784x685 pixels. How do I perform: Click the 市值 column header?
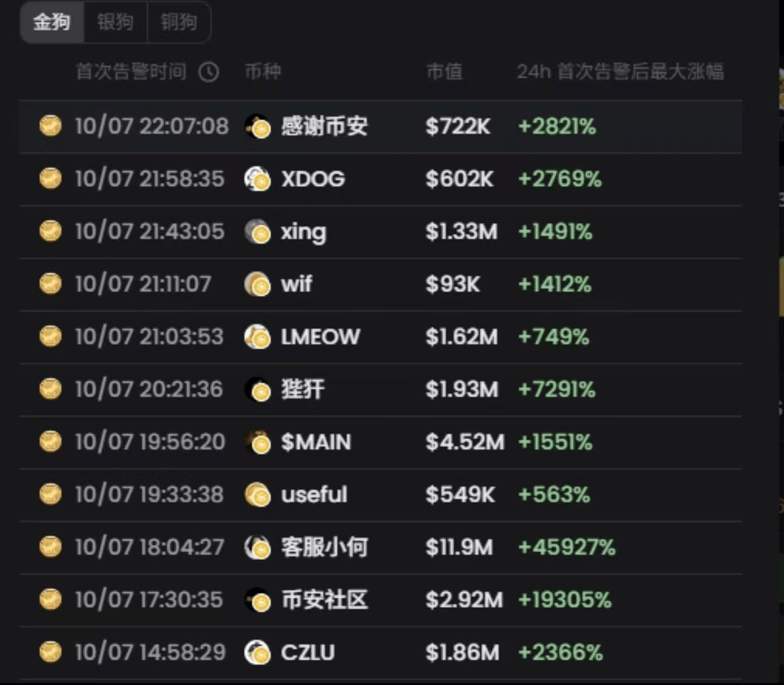pyautogui.click(x=444, y=72)
